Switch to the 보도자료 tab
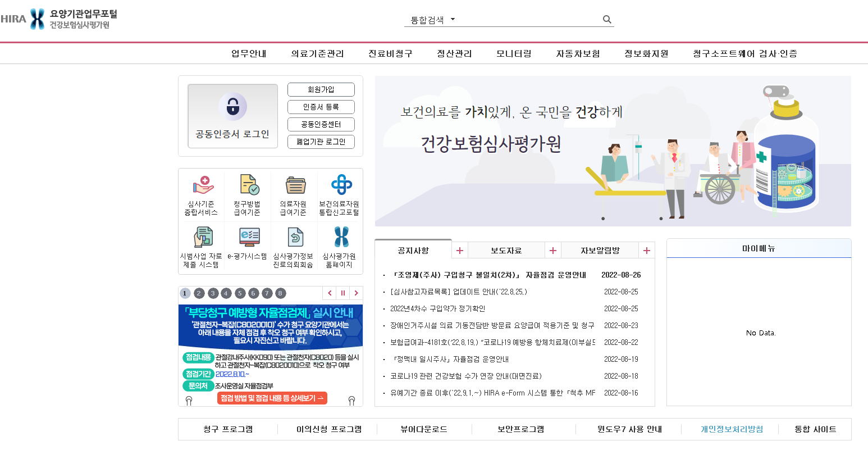This screenshot has height=459, width=868. tap(506, 251)
